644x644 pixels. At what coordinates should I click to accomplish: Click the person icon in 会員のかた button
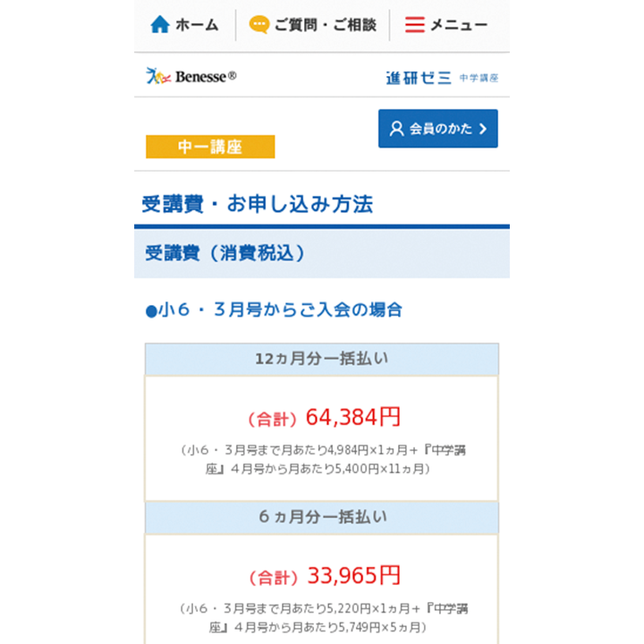coord(396,129)
